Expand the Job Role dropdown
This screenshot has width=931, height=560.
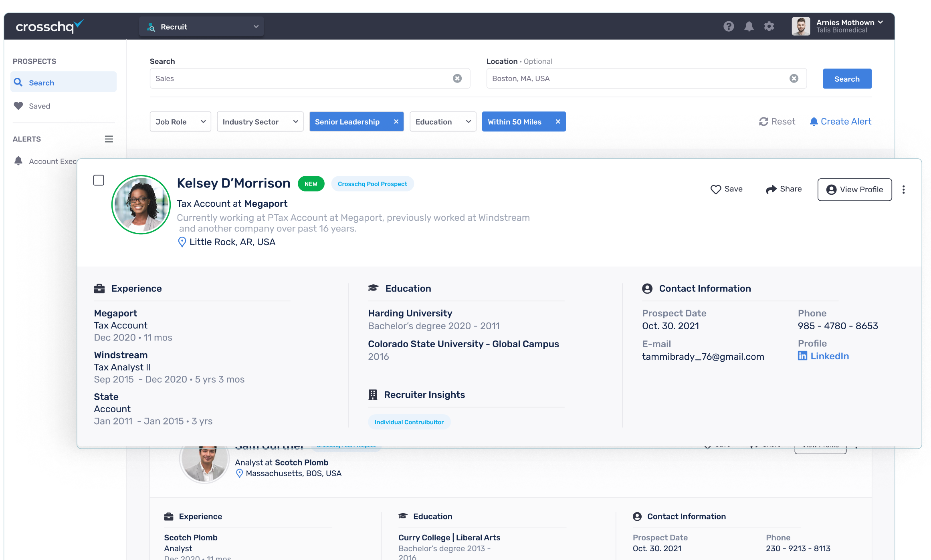(180, 122)
